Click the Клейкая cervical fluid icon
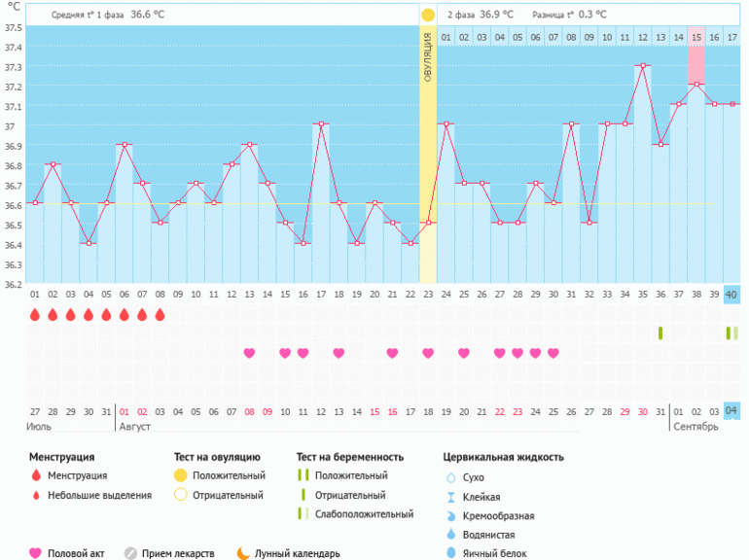The width and height of the screenshot is (749, 560). pyautogui.click(x=450, y=497)
